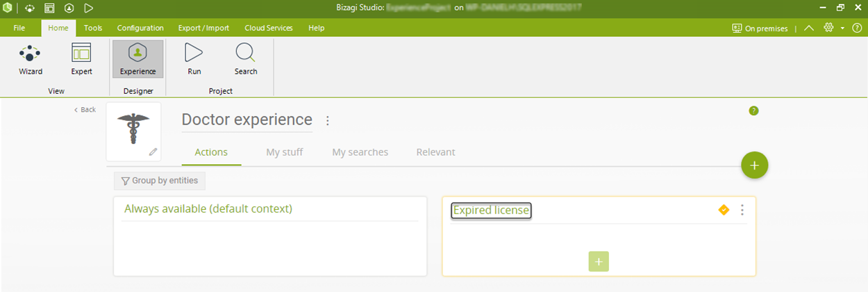Collapse the ribbon with the up chevron
The width and height of the screenshot is (868, 292).
click(x=808, y=28)
